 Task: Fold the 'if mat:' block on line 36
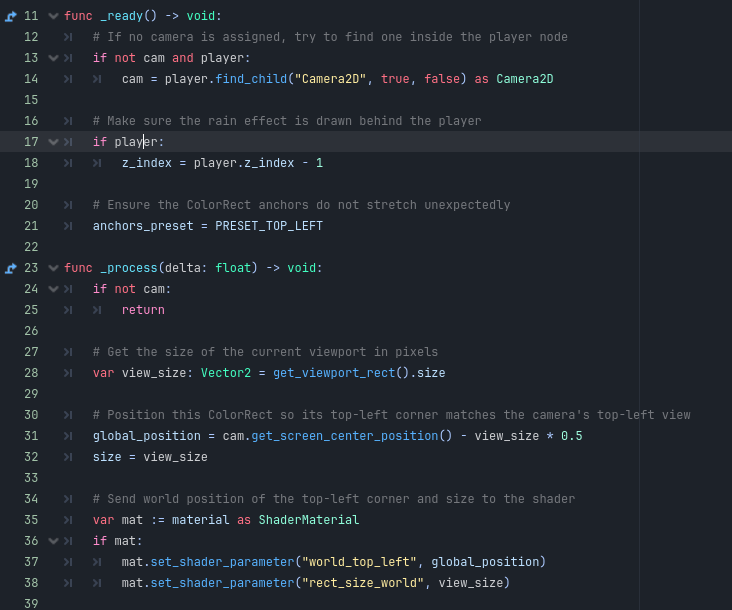tap(53, 541)
